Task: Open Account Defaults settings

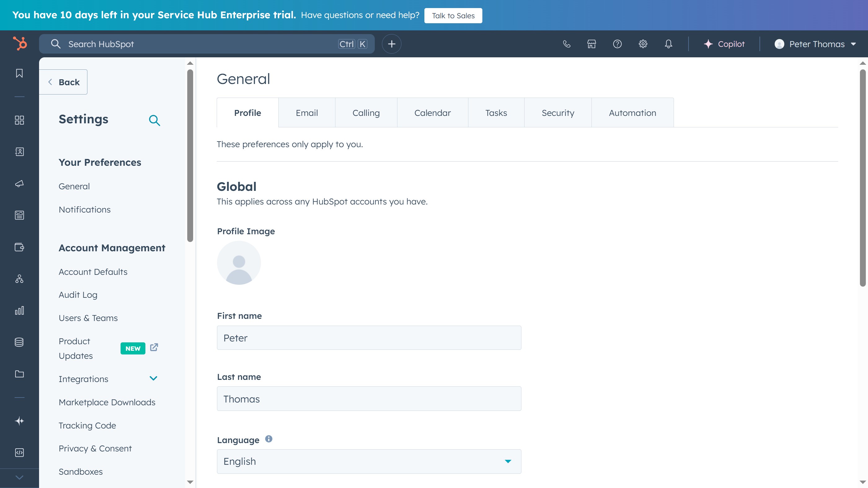Action: [93, 272]
